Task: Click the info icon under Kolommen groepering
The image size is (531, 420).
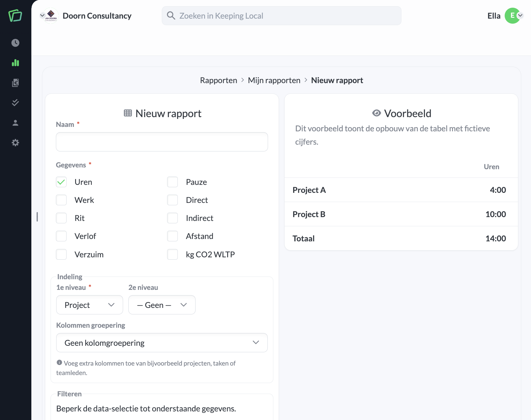Action: point(59,362)
